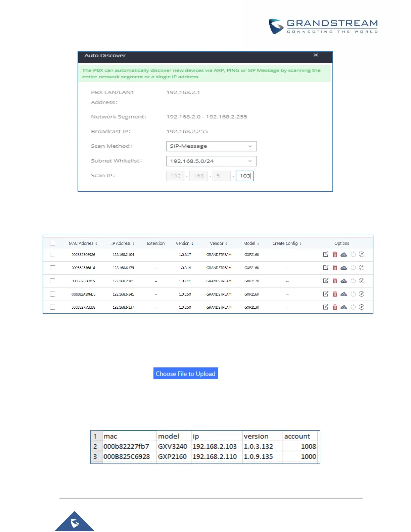The height and width of the screenshot is (532, 411).
Task: Sort table by Model column
Action: click(x=251, y=243)
